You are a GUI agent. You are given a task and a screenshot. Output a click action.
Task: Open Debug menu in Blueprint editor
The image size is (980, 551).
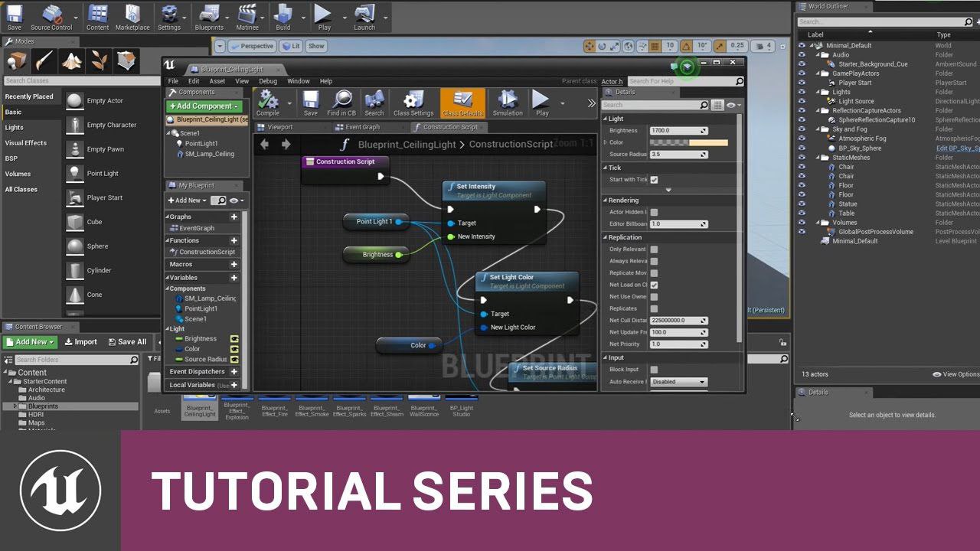(x=268, y=81)
